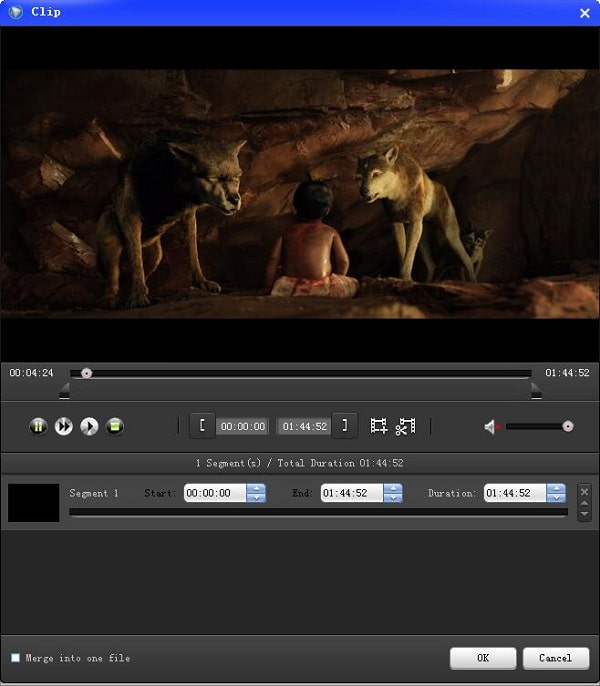Viewport: 600px width, 686px height.
Task: Set clip end with the right bracket button
Action: tap(345, 426)
